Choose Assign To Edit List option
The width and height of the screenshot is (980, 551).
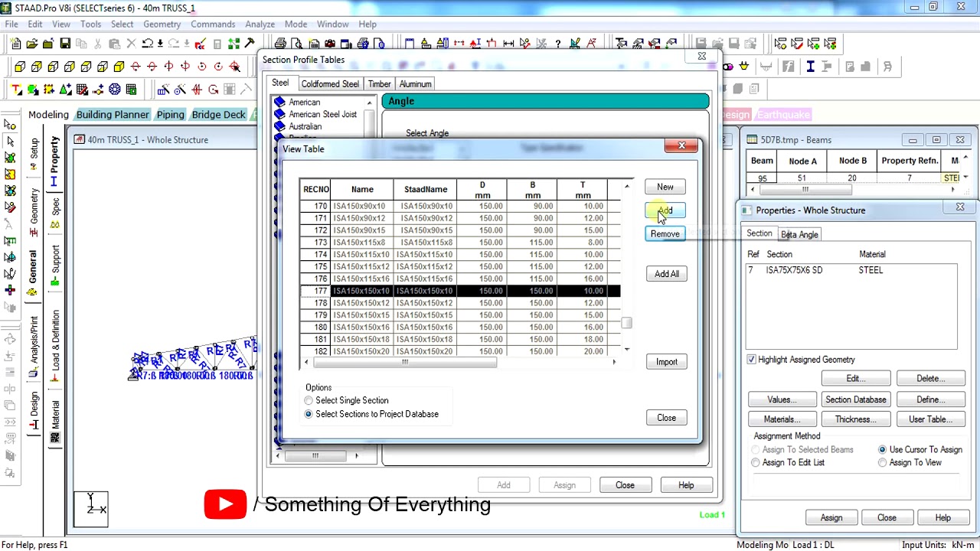[756, 463]
